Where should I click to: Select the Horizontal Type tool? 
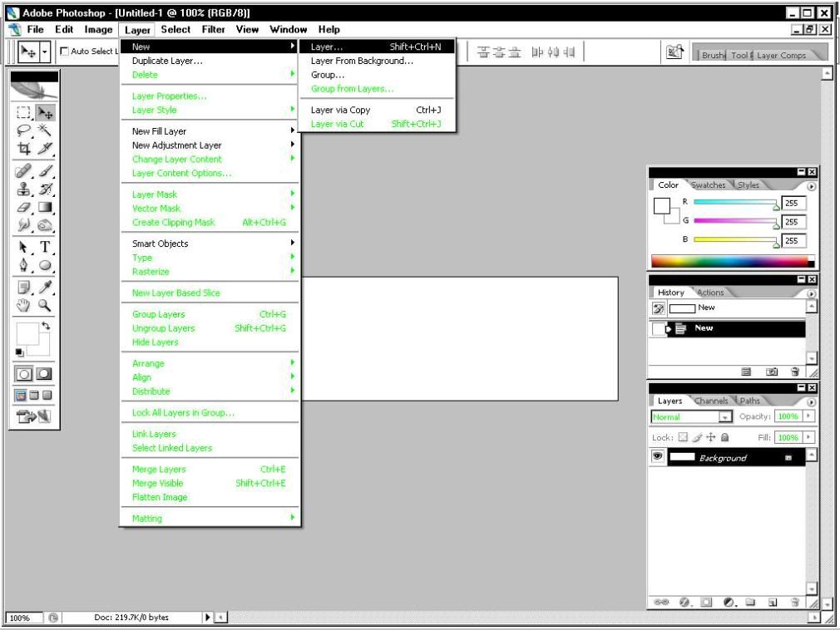(x=45, y=247)
